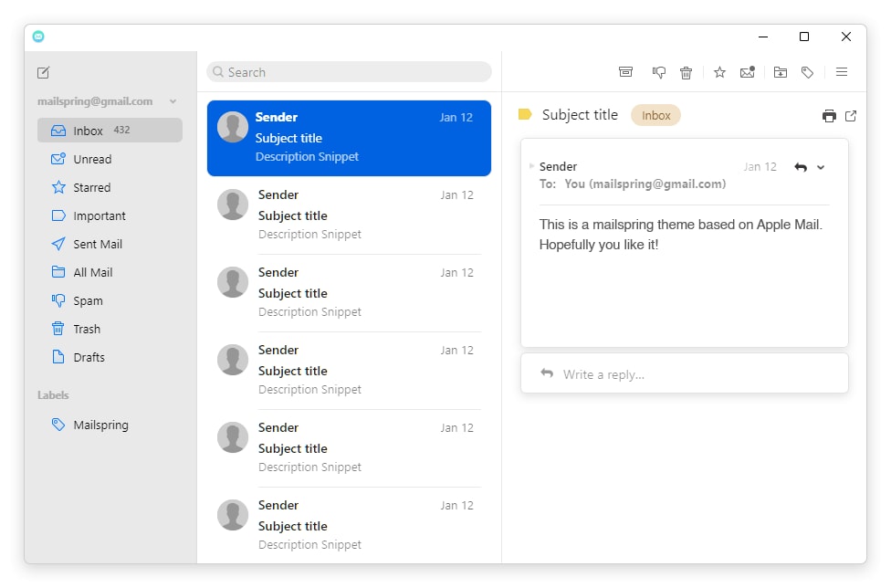The width and height of the screenshot is (891, 588).
Task: Move to folder using the toolbar folder icon
Action: click(x=781, y=72)
